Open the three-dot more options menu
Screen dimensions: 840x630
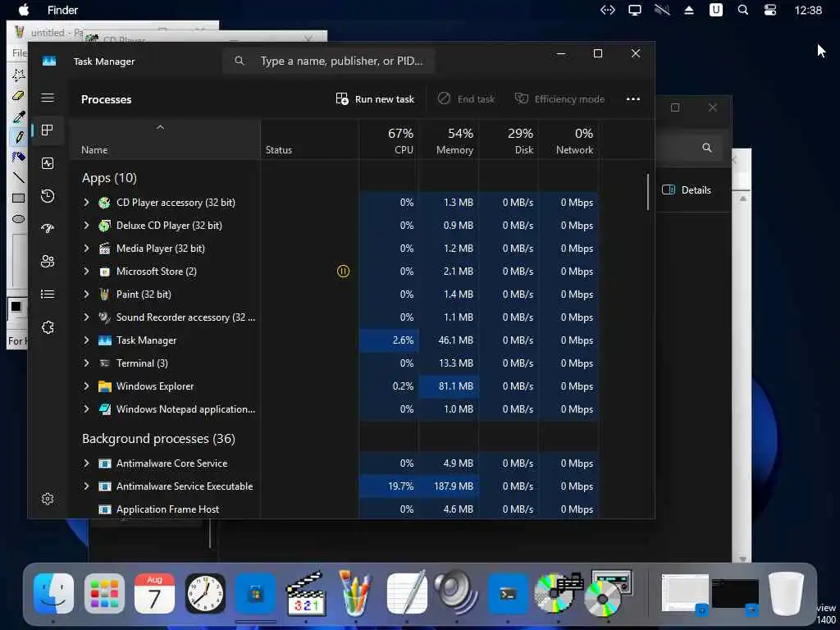633,99
